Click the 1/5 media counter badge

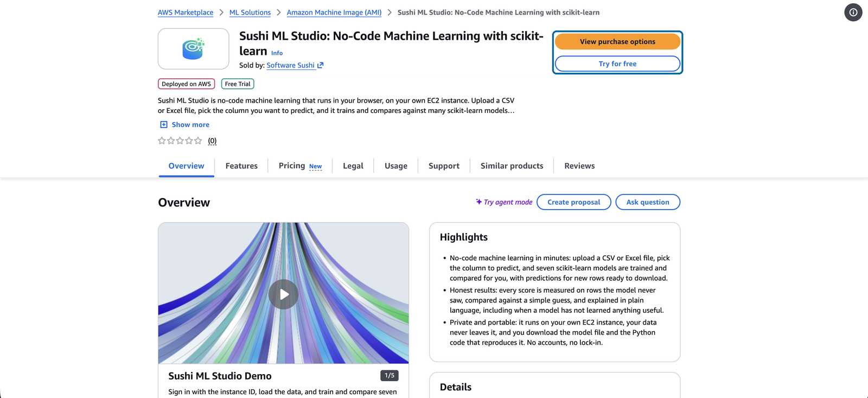pyautogui.click(x=390, y=375)
